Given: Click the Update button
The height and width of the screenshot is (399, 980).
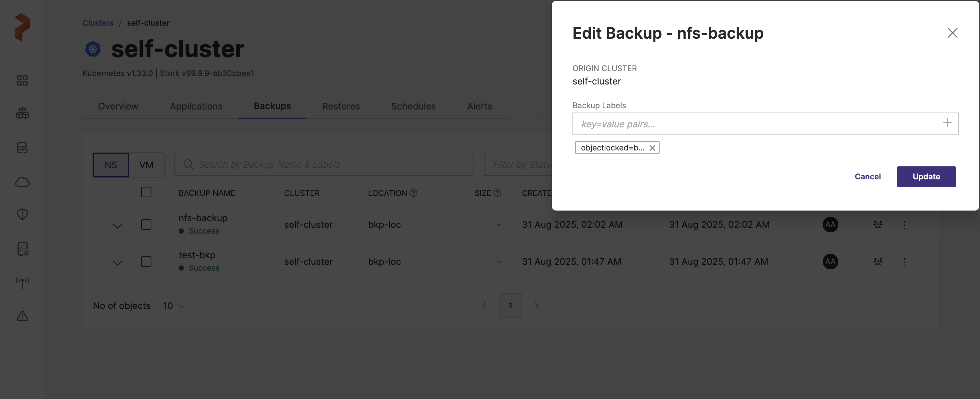Looking at the screenshot, I should (926, 176).
